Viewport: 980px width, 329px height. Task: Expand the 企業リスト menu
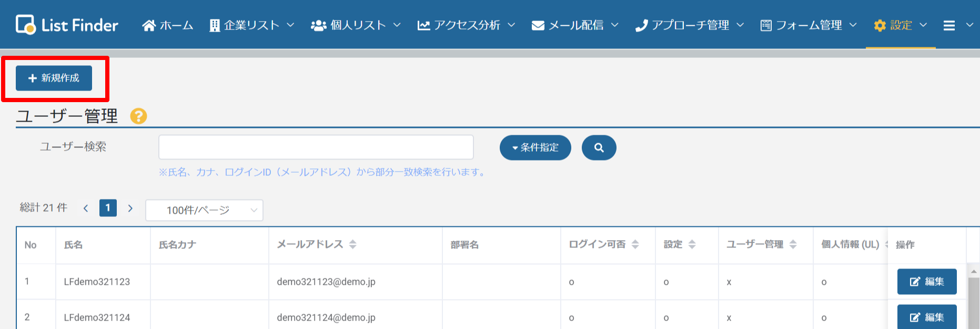(x=251, y=25)
